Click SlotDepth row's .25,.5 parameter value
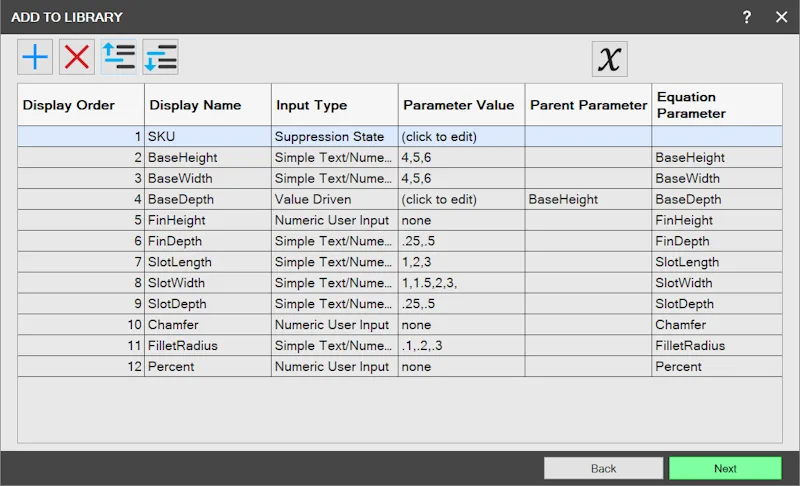The height and width of the screenshot is (486, 800). point(461,304)
